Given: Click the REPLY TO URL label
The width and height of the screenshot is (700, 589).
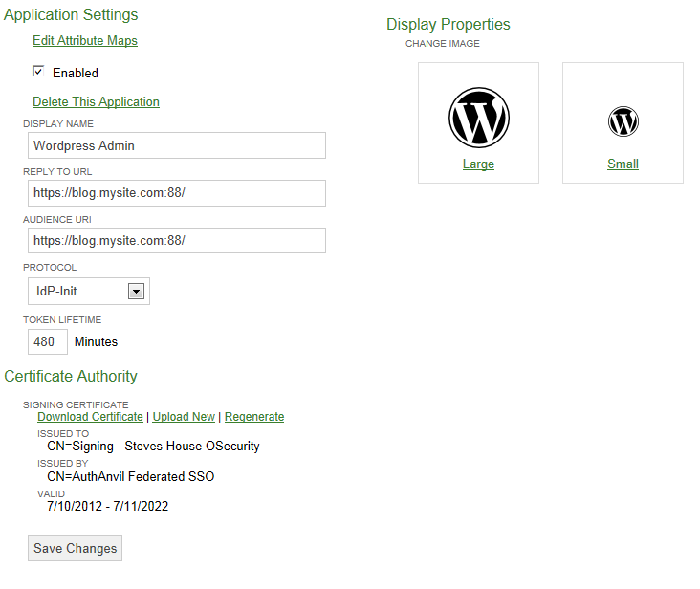Looking at the screenshot, I should click(x=57, y=172).
